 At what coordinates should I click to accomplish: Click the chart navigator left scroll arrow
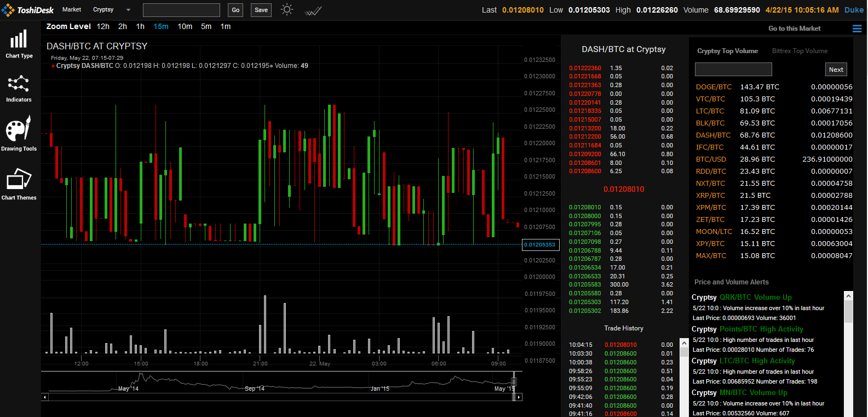tap(44, 397)
